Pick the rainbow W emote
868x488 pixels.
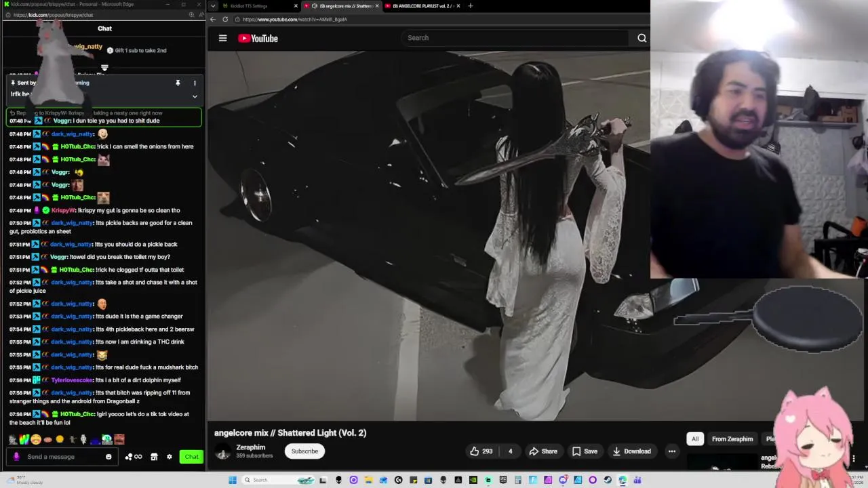click(24, 439)
